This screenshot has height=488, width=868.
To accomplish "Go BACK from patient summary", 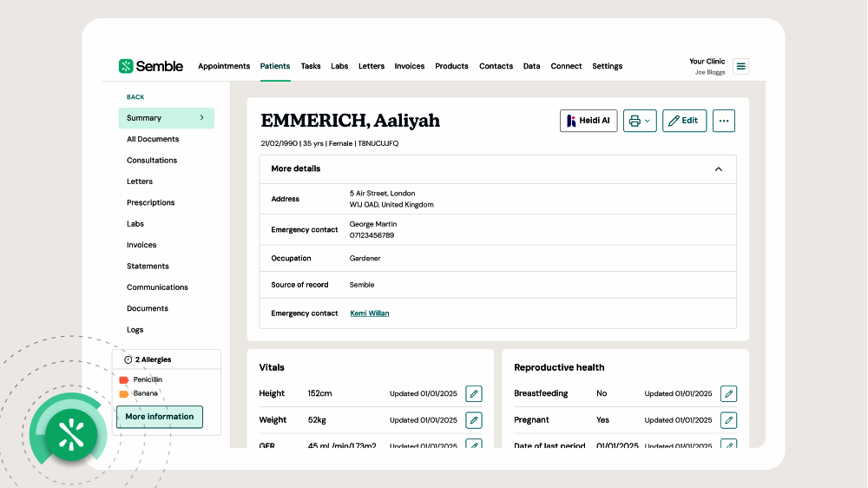I will coord(135,97).
